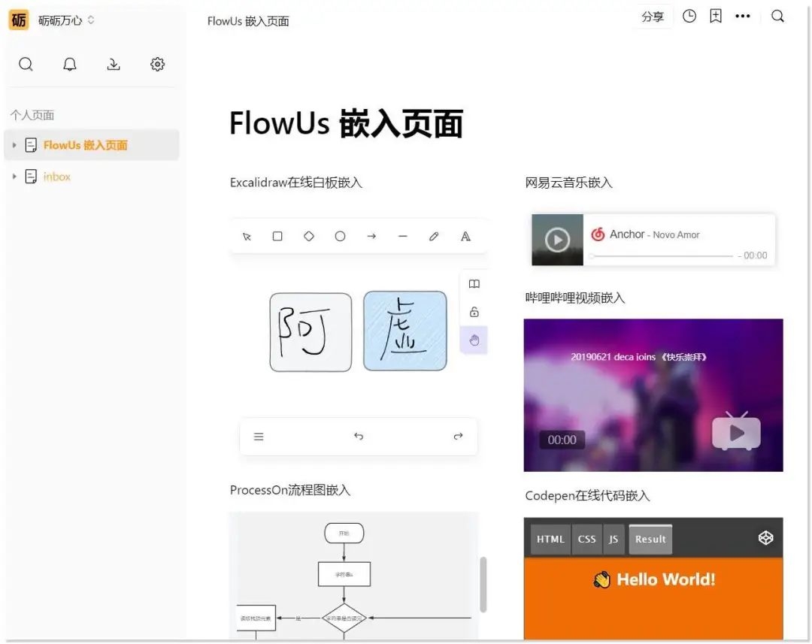Viewport: 812px width, 644px height.
Task: Click the Bilibili video title text
Action: pos(638,357)
